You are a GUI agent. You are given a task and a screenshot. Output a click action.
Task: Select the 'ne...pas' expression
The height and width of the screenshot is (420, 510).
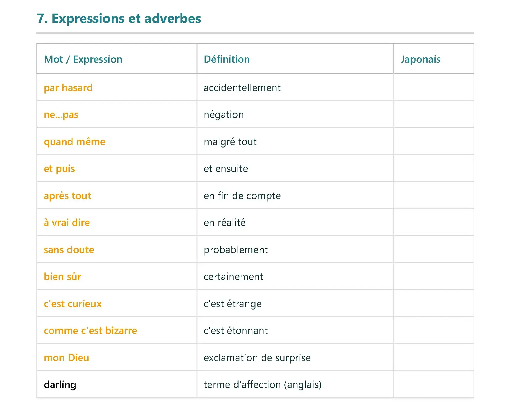[x=61, y=114]
